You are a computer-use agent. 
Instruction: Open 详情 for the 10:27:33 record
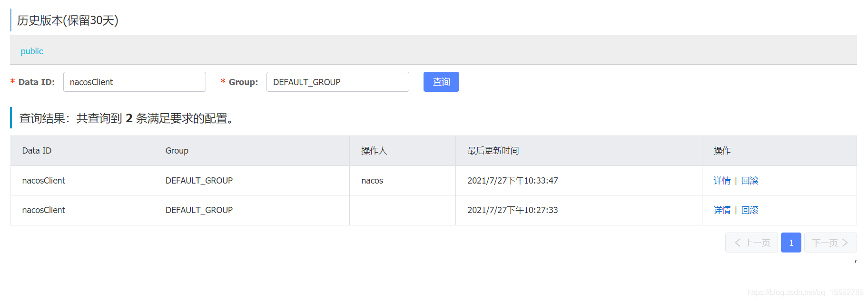click(721, 210)
